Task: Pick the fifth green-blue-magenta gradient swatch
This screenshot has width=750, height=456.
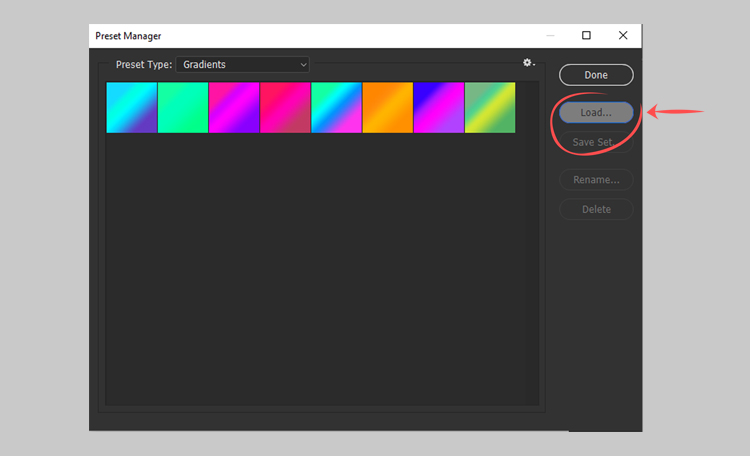Action: 336,107
